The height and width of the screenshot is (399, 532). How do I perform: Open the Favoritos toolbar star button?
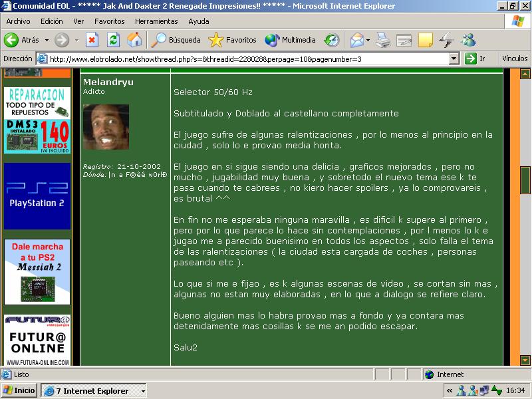pyautogui.click(x=232, y=40)
